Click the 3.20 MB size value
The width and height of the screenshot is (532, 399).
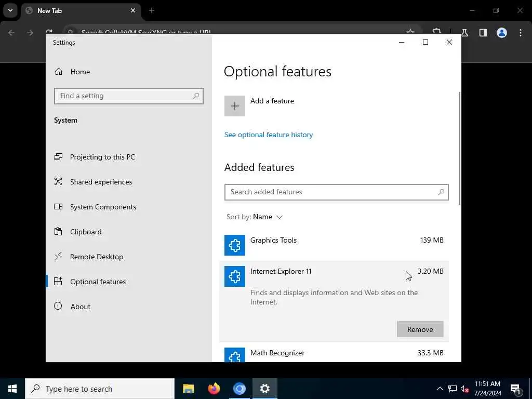tap(430, 271)
